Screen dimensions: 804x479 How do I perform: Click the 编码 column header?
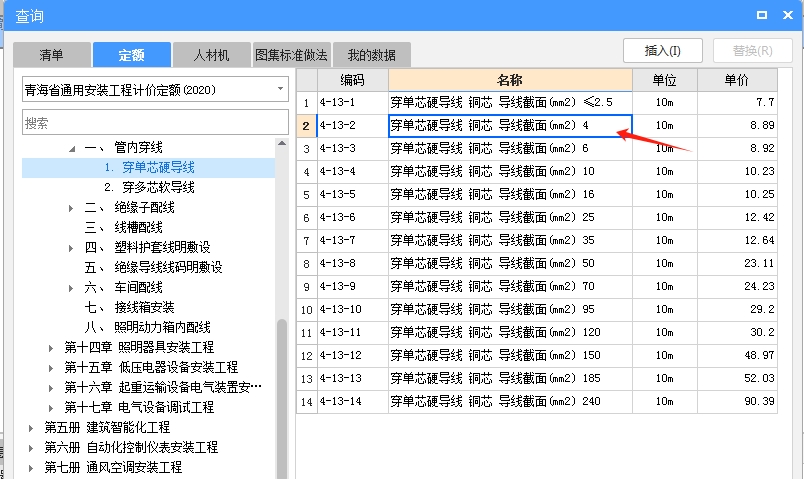(353, 80)
